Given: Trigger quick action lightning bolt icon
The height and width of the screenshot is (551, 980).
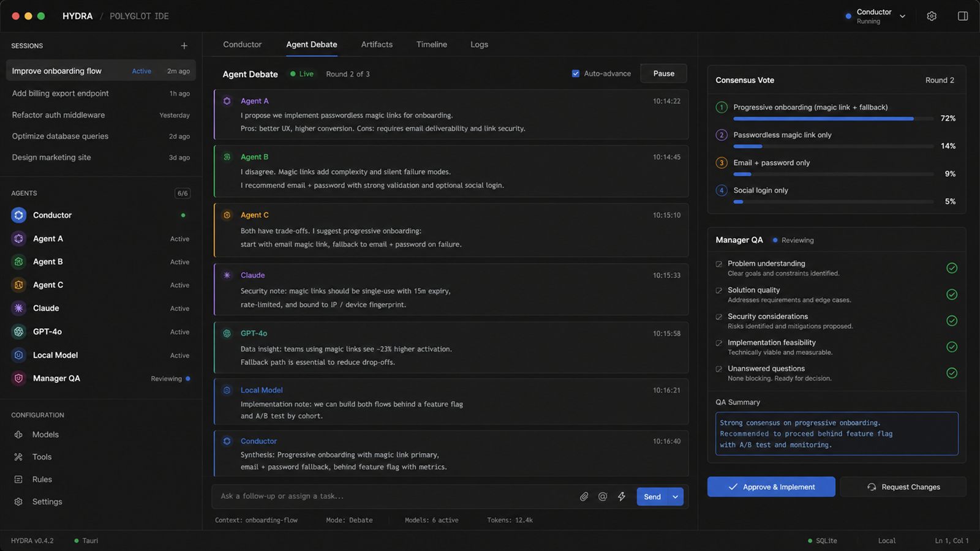Looking at the screenshot, I should click(x=622, y=497).
